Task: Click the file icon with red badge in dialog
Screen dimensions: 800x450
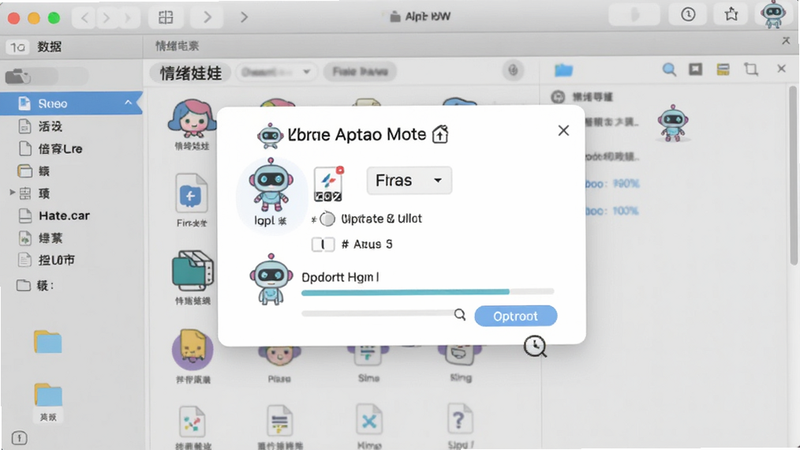Action: pos(329,184)
